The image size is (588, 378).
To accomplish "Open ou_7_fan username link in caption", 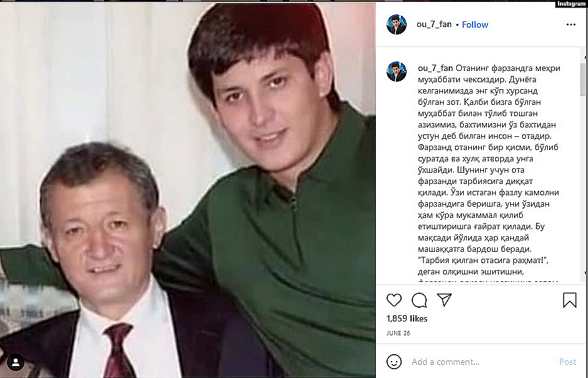I will pyautogui.click(x=436, y=68).
